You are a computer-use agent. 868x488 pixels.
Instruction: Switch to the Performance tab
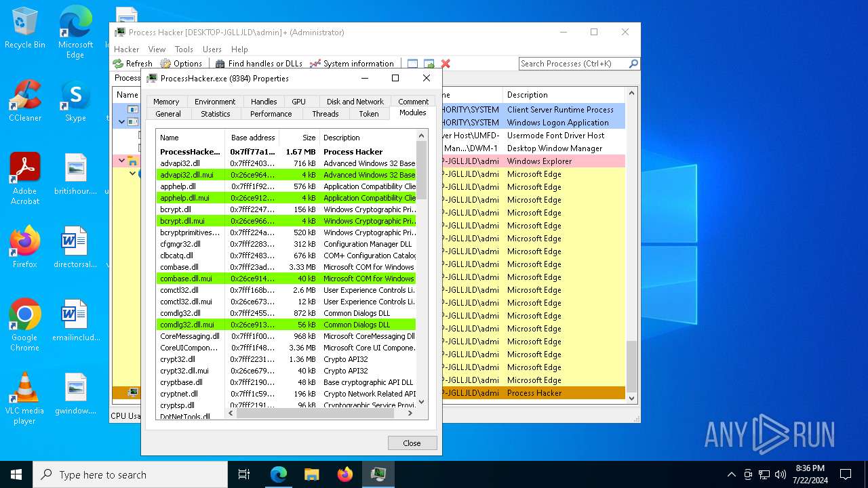point(271,114)
